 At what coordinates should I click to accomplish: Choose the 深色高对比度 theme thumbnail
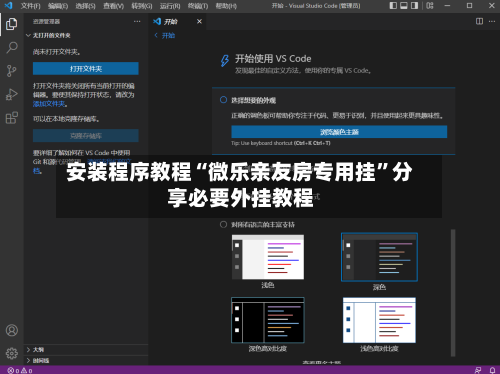coord(268,320)
